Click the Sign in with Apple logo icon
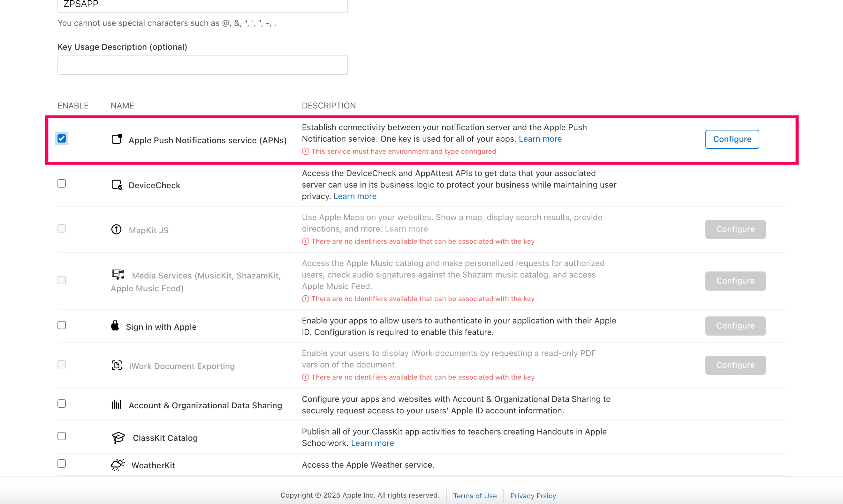This screenshot has height=504, width=843. 115,326
